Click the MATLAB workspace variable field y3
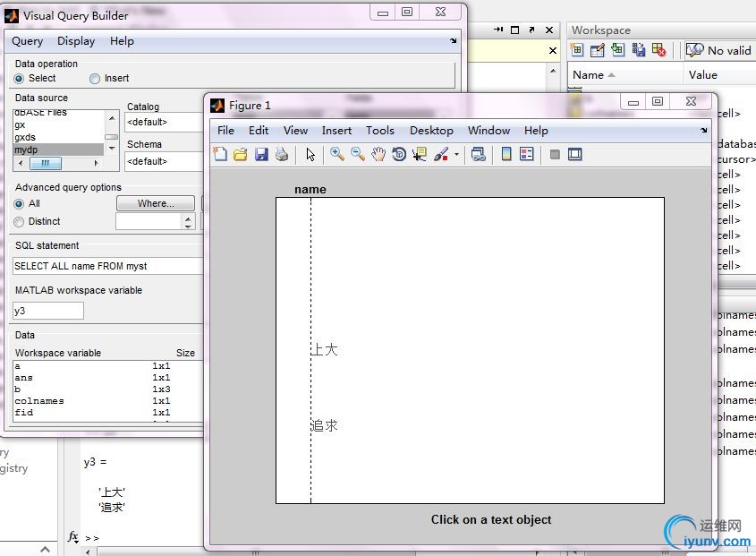756x556 pixels. point(47,311)
